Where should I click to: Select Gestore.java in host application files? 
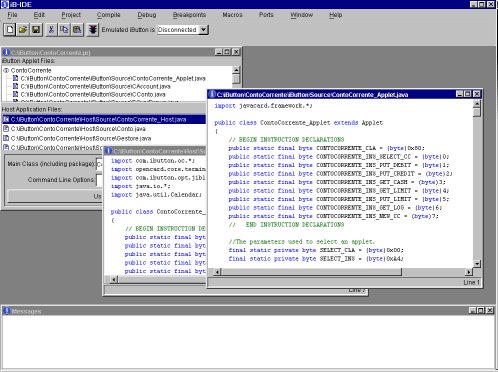tap(81, 138)
